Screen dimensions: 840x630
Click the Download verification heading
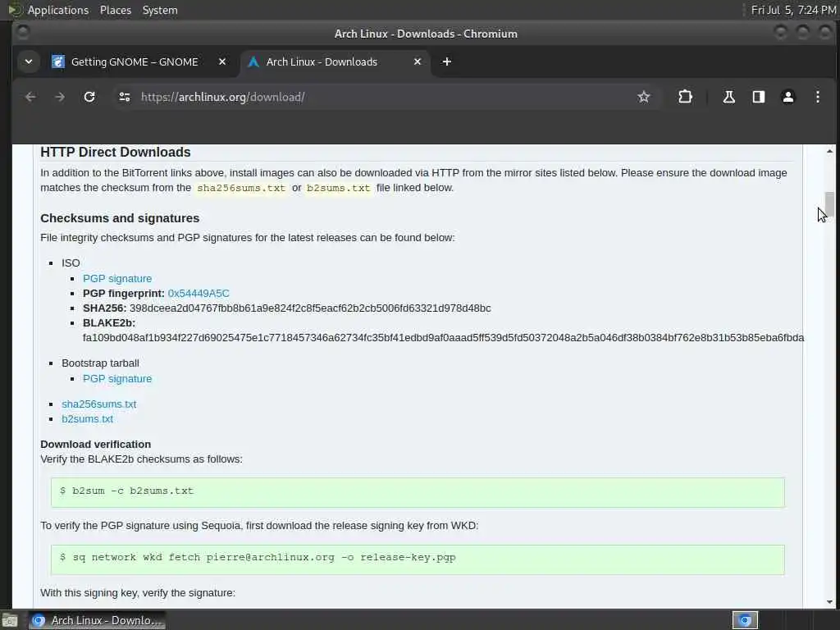[x=95, y=444]
